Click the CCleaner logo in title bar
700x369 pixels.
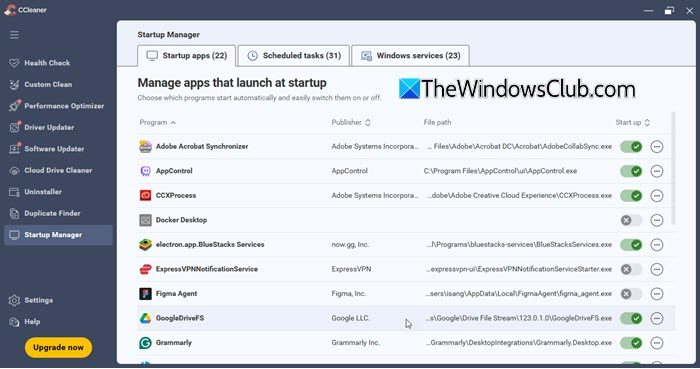[x=10, y=10]
